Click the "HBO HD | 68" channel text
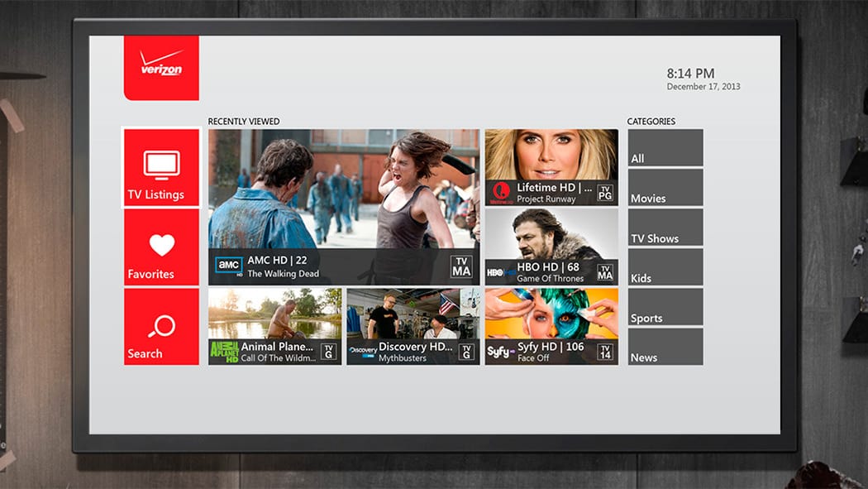 (548, 267)
